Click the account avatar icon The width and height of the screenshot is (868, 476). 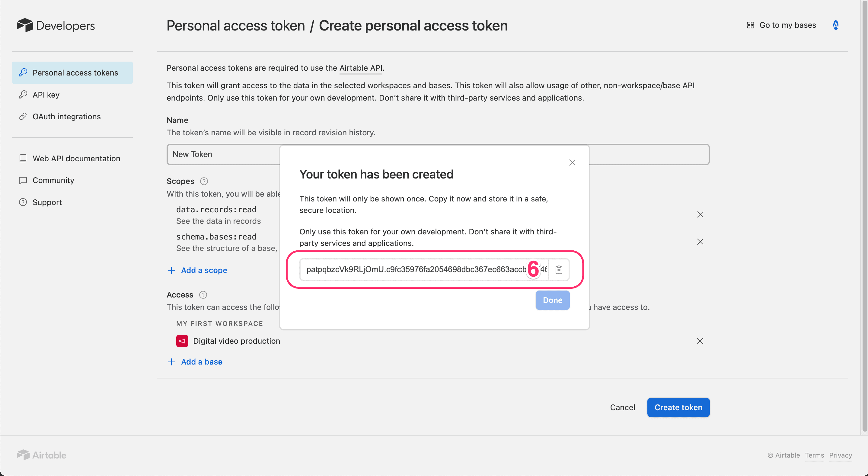836,25
